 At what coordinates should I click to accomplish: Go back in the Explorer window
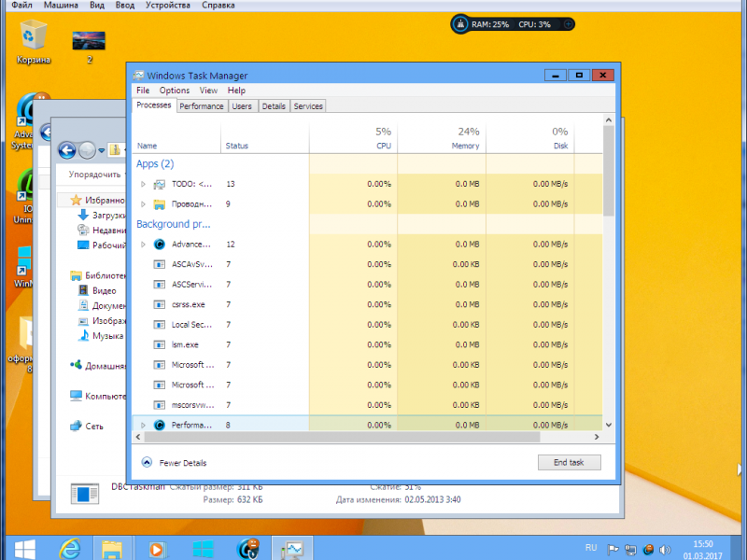[67, 150]
